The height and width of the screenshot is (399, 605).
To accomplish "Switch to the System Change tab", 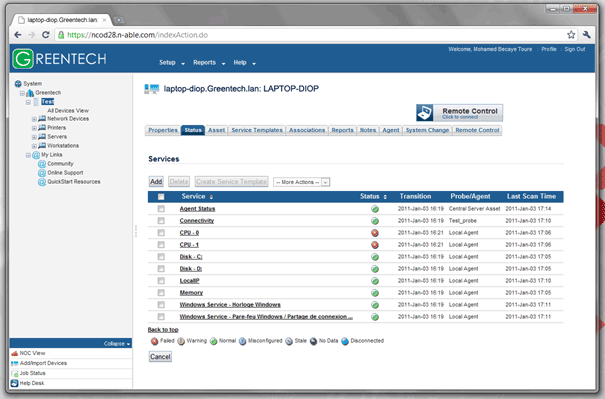I will (427, 130).
